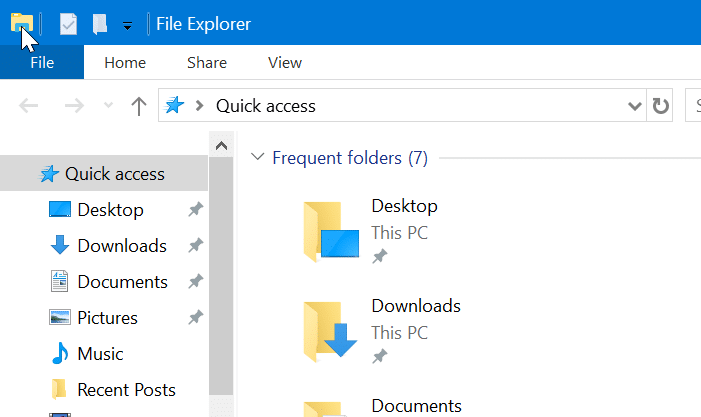Screen dimensions: 701x417
Task: Collapse the Frequent folders group chevron
Action: (258, 157)
